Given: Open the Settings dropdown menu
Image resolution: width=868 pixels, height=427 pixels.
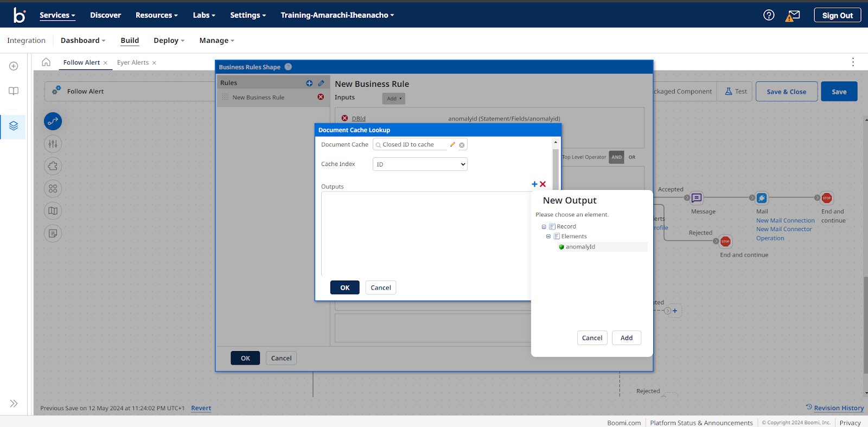Looking at the screenshot, I should 248,15.
